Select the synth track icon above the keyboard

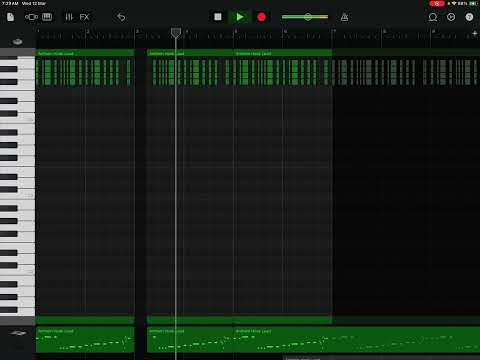(x=17, y=41)
